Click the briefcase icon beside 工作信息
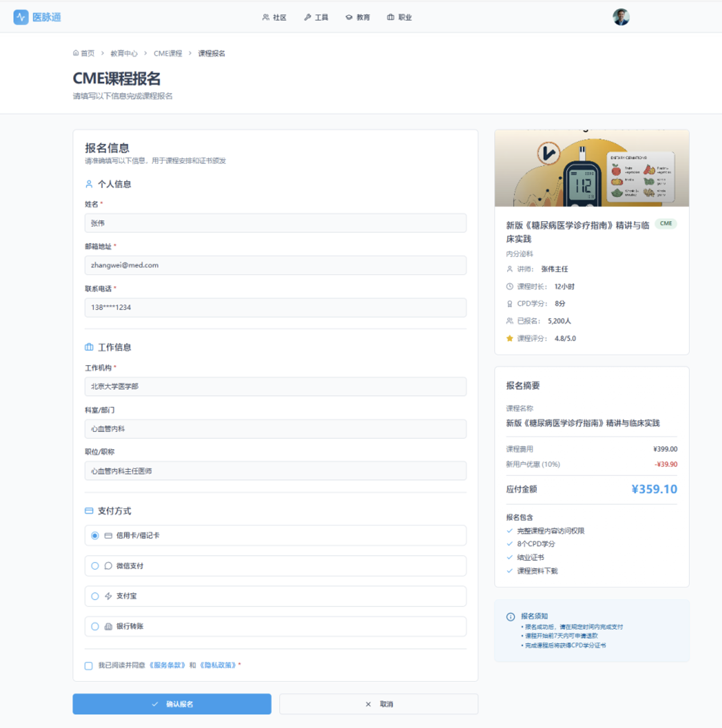The width and height of the screenshot is (722, 728). [x=89, y=347]
